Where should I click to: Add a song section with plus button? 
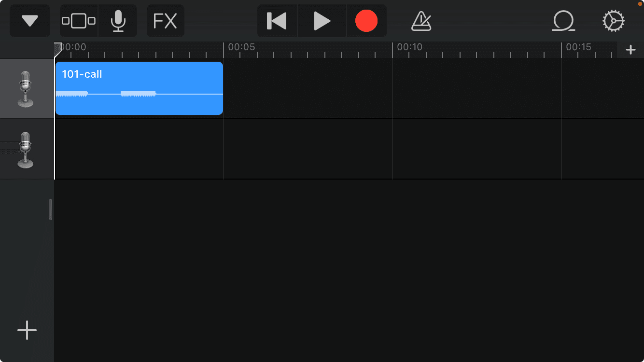[x=630, y=50]
